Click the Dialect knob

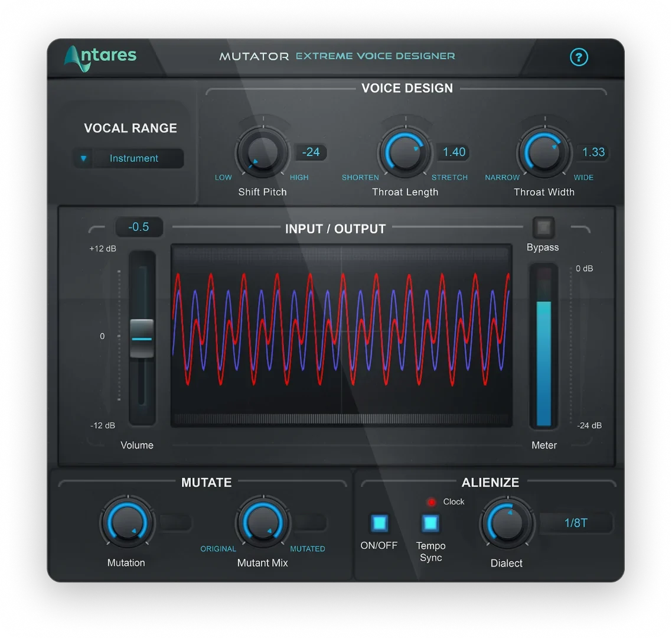[x=507, y=523]
